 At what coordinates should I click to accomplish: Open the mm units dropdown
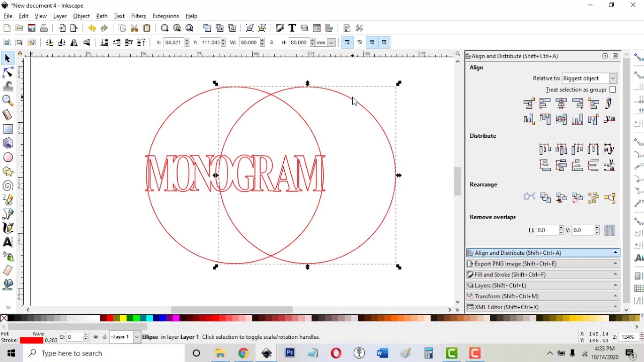(x=326, y=43)
